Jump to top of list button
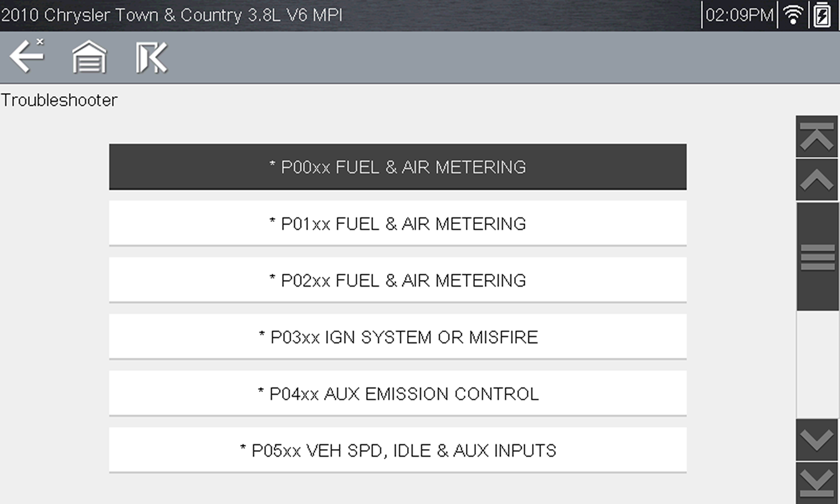The image size is (840, 504). [x=817, y=137]
